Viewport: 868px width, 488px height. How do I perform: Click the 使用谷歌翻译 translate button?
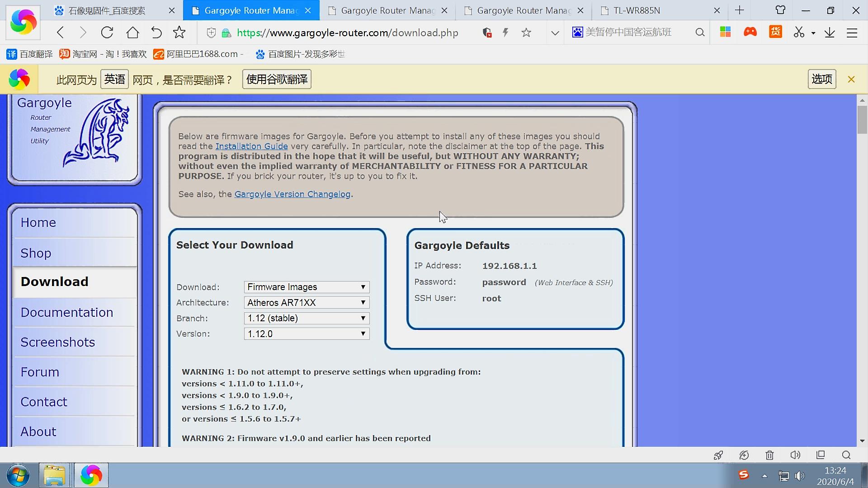click(277, 80)
